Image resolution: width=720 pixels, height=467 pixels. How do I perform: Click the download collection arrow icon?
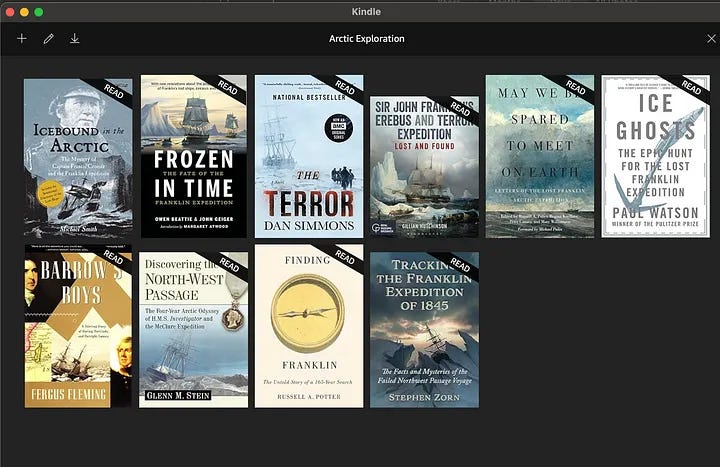[75, 39]
